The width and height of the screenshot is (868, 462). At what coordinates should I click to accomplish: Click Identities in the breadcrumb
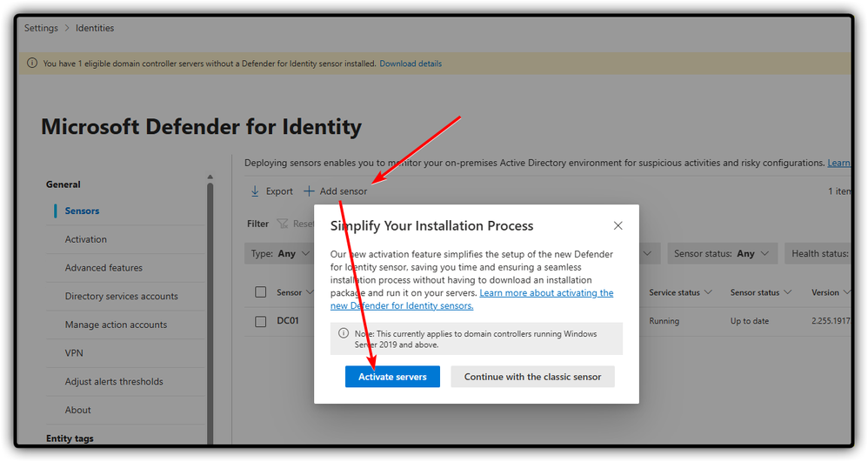(x=95, y=28)
